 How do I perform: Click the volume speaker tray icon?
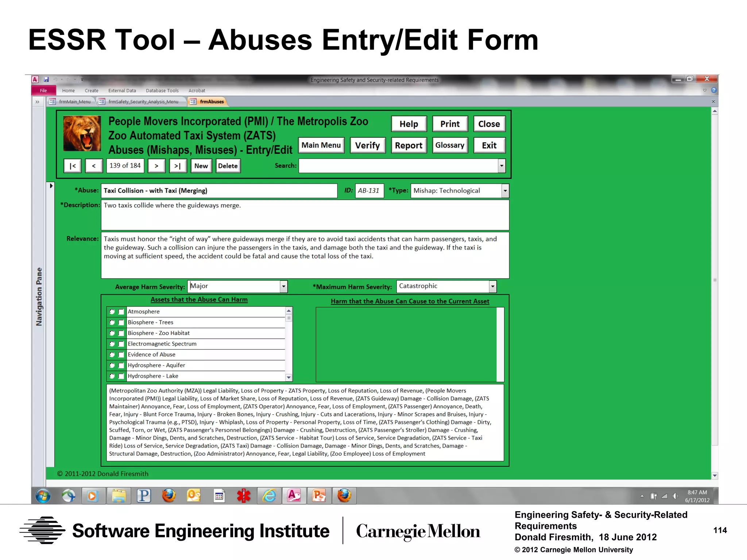tap(676, 496)
